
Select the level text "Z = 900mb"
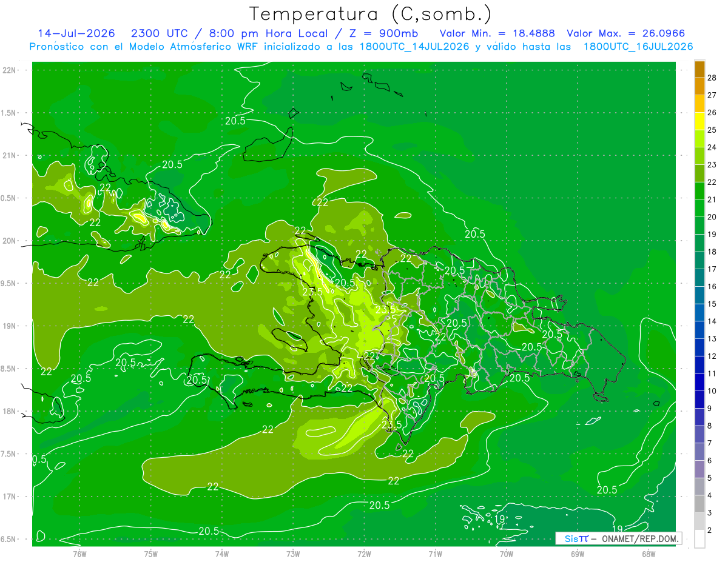click(383, 33)
